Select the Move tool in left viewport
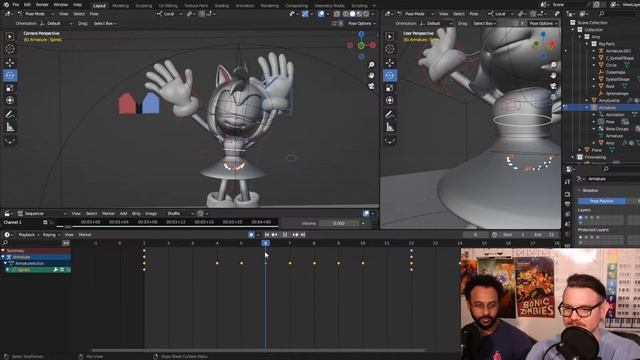 pyautogui.click(x=10, y=63)
